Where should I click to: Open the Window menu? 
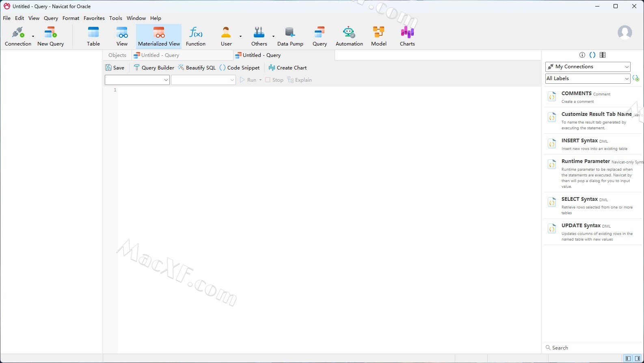[x=136, y=18]
